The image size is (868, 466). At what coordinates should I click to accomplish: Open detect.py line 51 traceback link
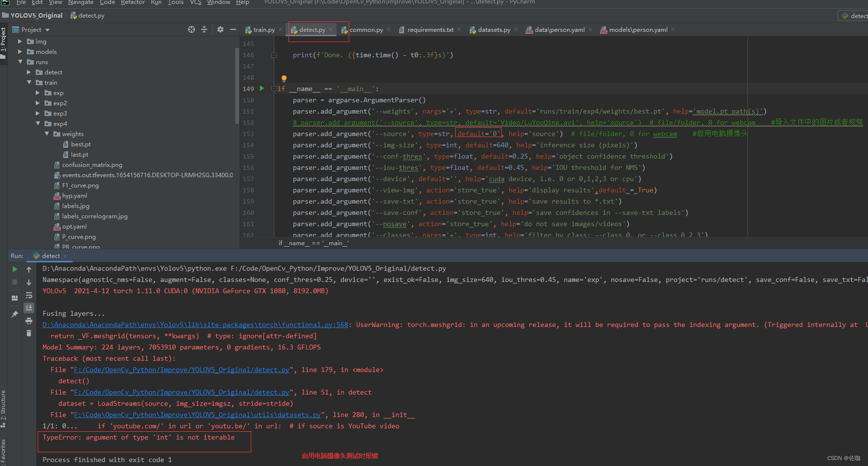(182, 393)
